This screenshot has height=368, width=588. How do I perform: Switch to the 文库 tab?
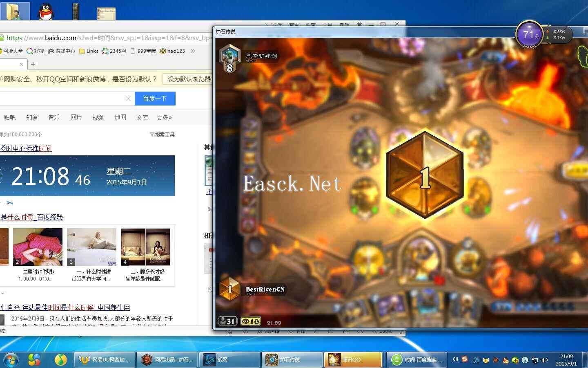[142, 118]
